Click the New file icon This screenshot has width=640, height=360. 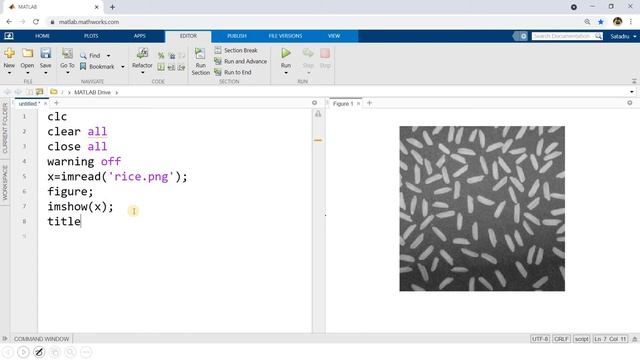pyautogui.click(x=9, y=53)
